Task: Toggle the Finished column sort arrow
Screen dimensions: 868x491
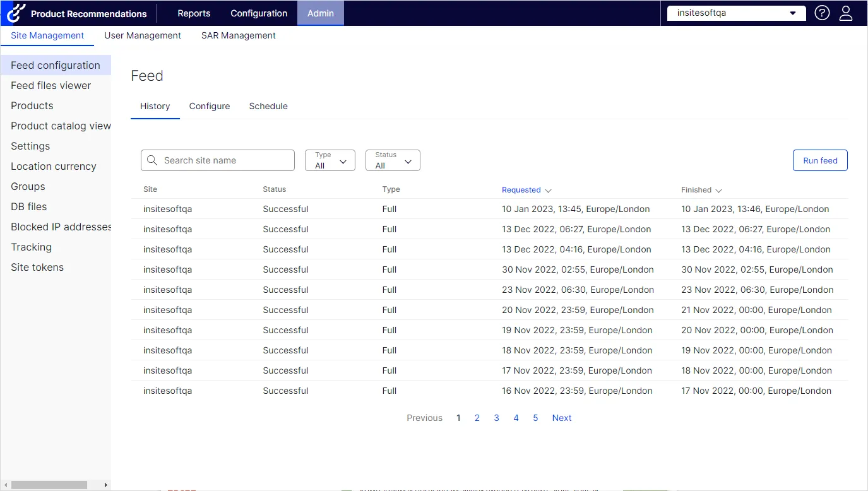Action: pos(719,191)
